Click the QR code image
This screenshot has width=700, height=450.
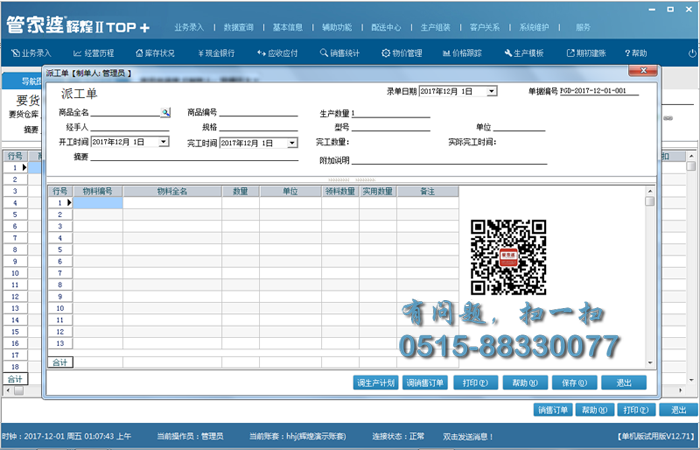point(508,257)
